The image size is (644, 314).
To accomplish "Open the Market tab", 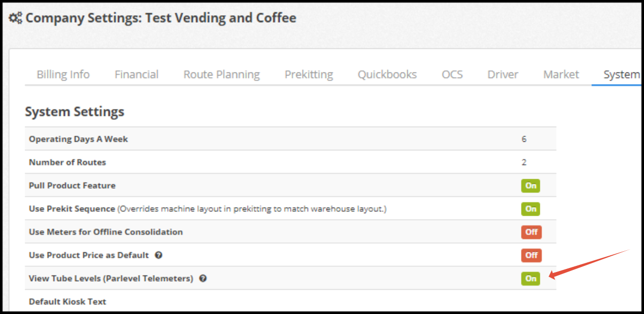I will pos(561,74).
